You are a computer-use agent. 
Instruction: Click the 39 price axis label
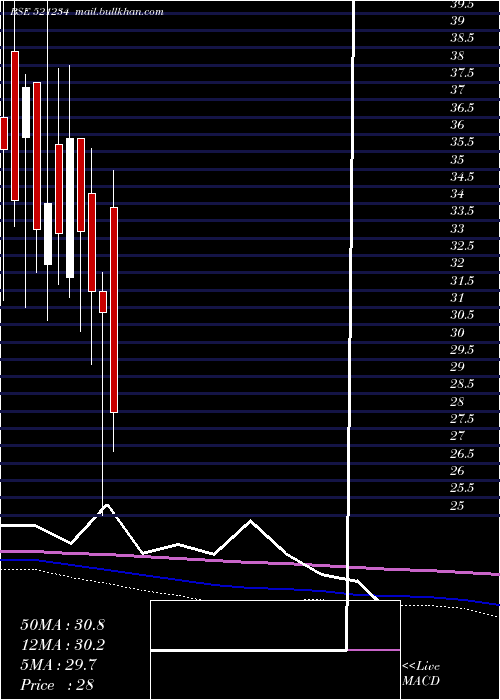[x=458, y=21]
